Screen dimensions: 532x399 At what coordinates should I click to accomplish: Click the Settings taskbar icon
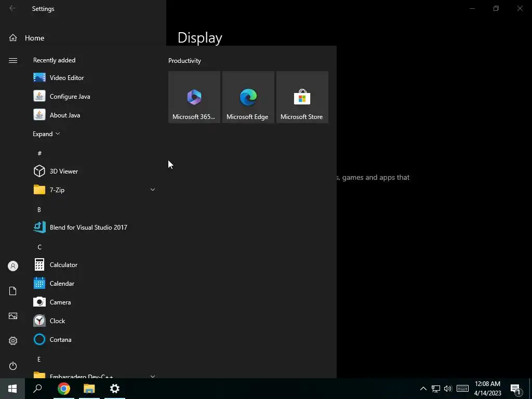(x=115, y=389)
